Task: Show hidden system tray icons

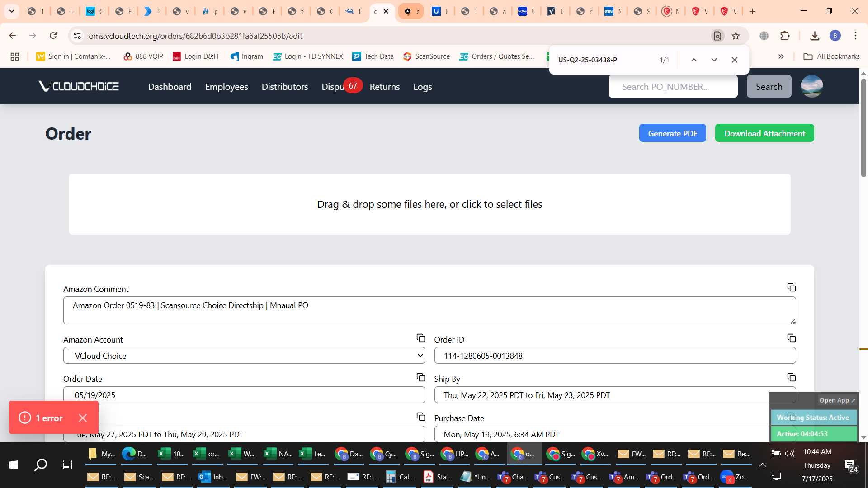Action: pos(762,465)
